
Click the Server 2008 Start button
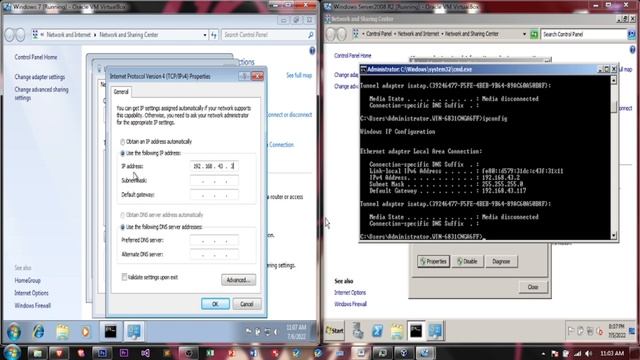click(x=334, y=331)
